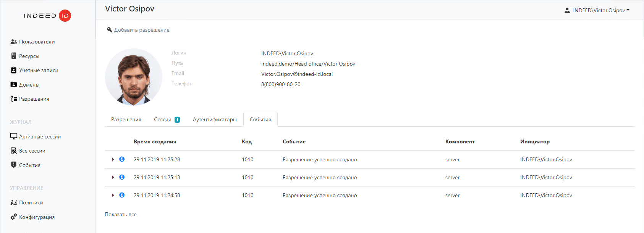Open the Домены folder icon

(14, 85)
